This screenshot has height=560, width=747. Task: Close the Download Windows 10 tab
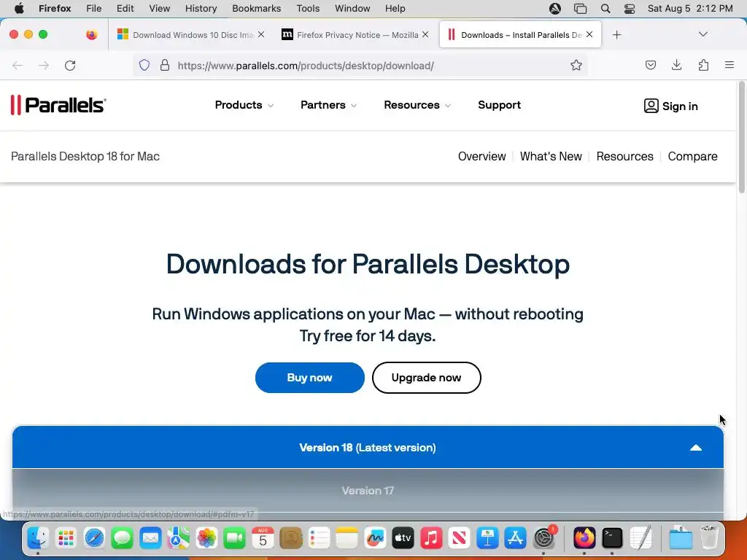click(261, 34)
